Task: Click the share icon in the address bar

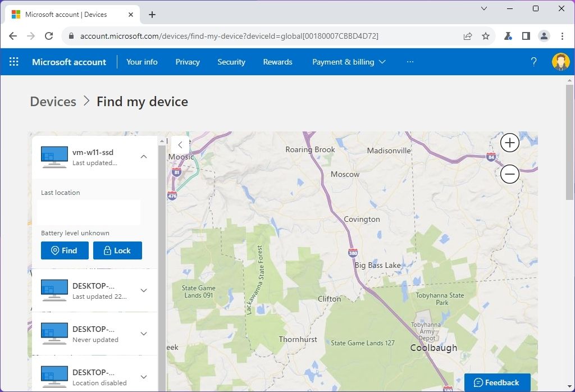Action: (x=468, y=35)
